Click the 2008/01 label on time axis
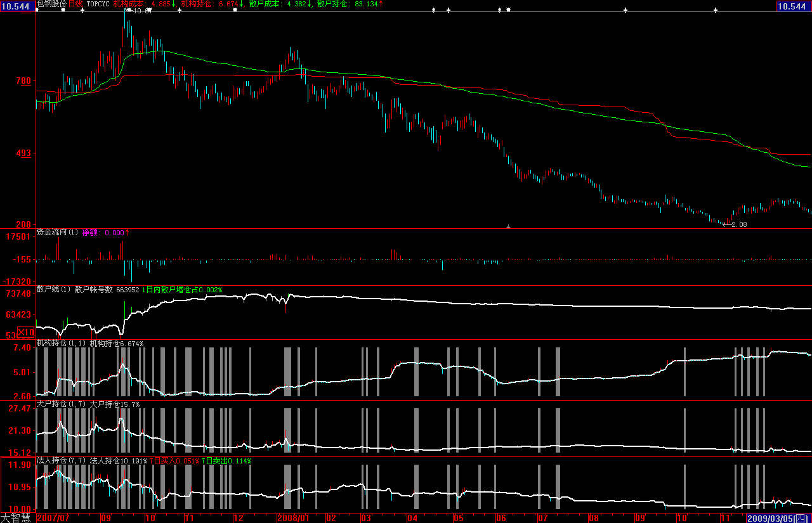 tap(292, 518)
